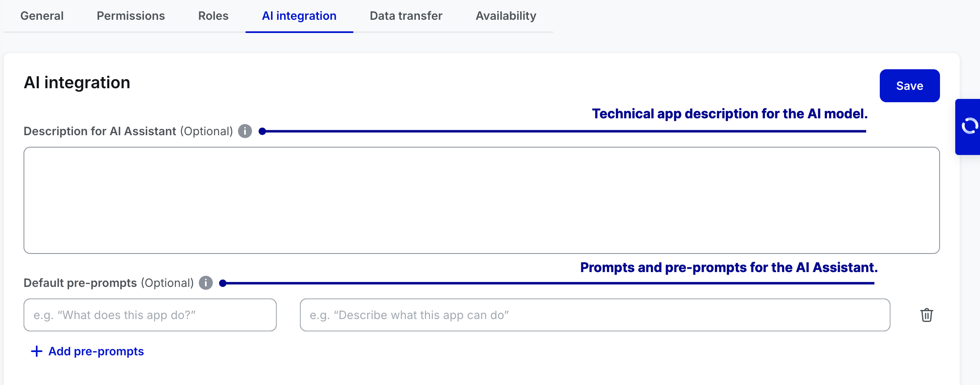Go to the Roles tab
The width and height of the screenshot is (980, 385).
(x=213, y=16)
